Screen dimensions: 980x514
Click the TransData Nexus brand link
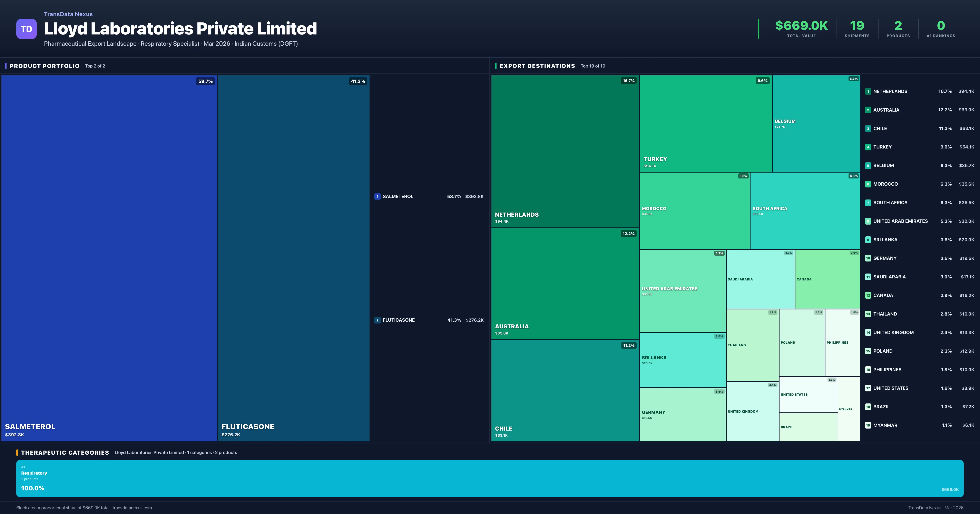(68, 14)
